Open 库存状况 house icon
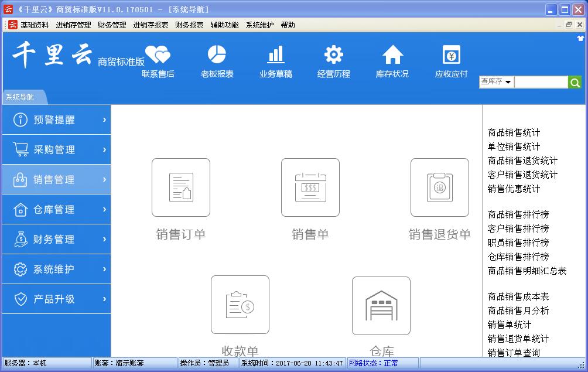The width and height of the screenshot is (588, 372). 392,56
